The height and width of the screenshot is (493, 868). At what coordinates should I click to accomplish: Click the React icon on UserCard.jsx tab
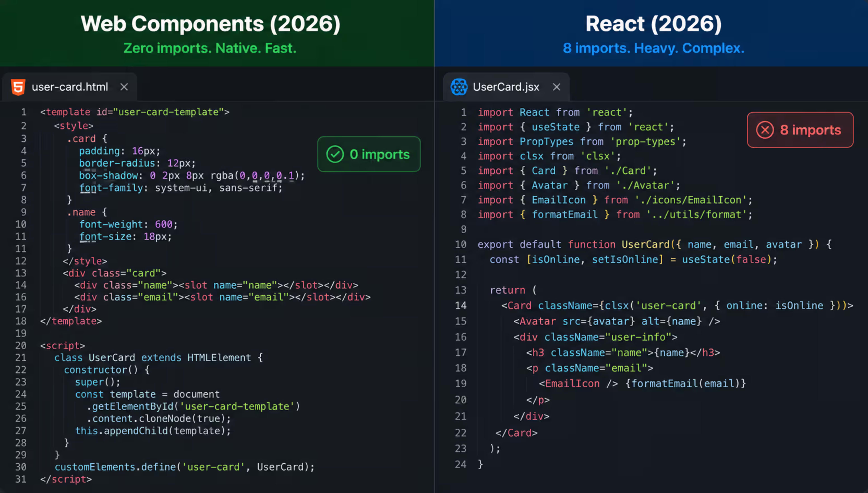[x=459, y=87]
